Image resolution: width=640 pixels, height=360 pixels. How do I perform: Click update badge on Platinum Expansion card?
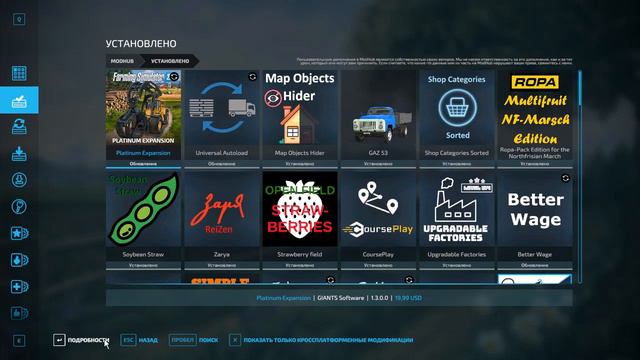[174, 77]
